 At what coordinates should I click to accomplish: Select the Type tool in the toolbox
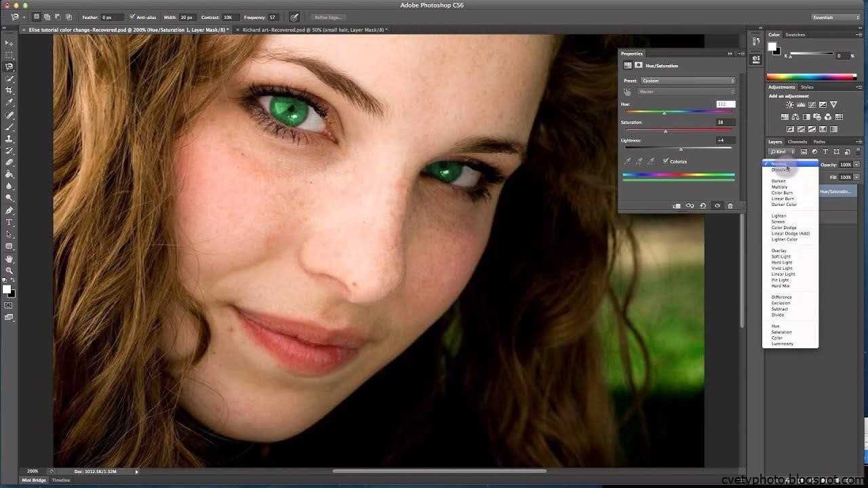click(x=9, y=222)
